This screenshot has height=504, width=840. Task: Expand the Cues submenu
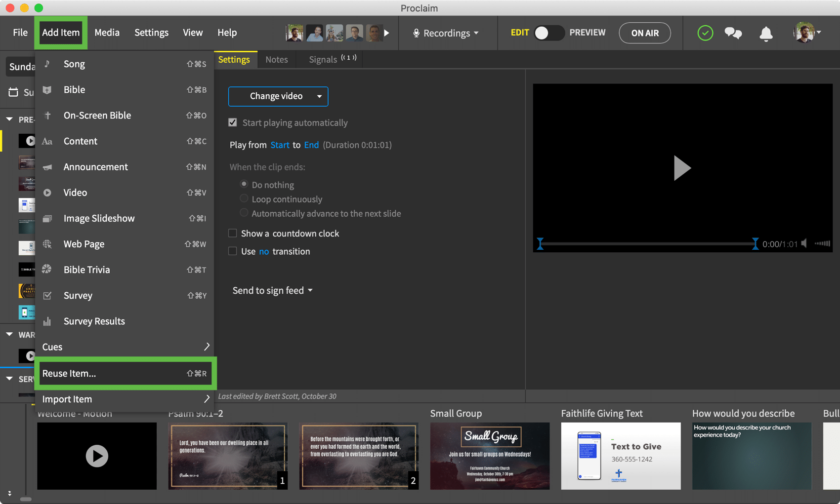[x=125, y=347]
